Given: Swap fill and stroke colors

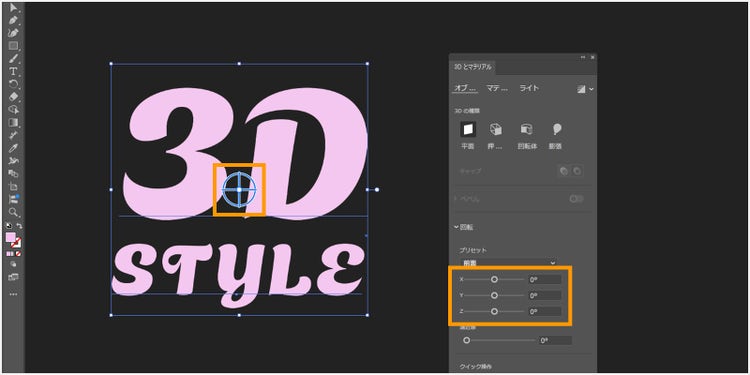Looking at the screenshot, I should coord(20,226).
